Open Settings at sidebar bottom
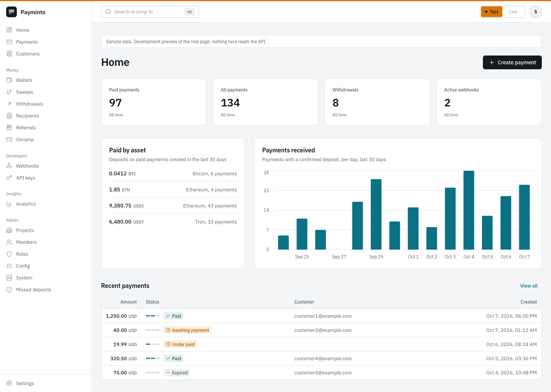This screenshot has height=392, width=551. pos(46,383)
